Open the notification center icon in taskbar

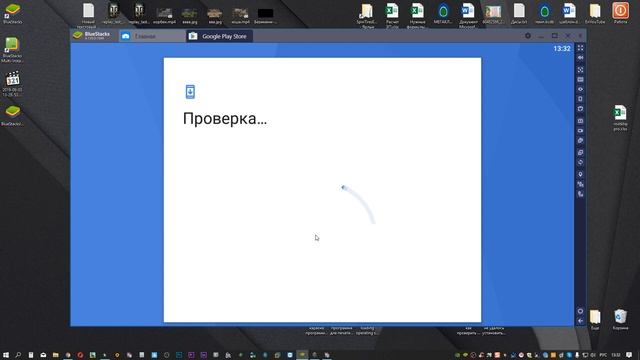pyautogui.click(x=629, y=355)
